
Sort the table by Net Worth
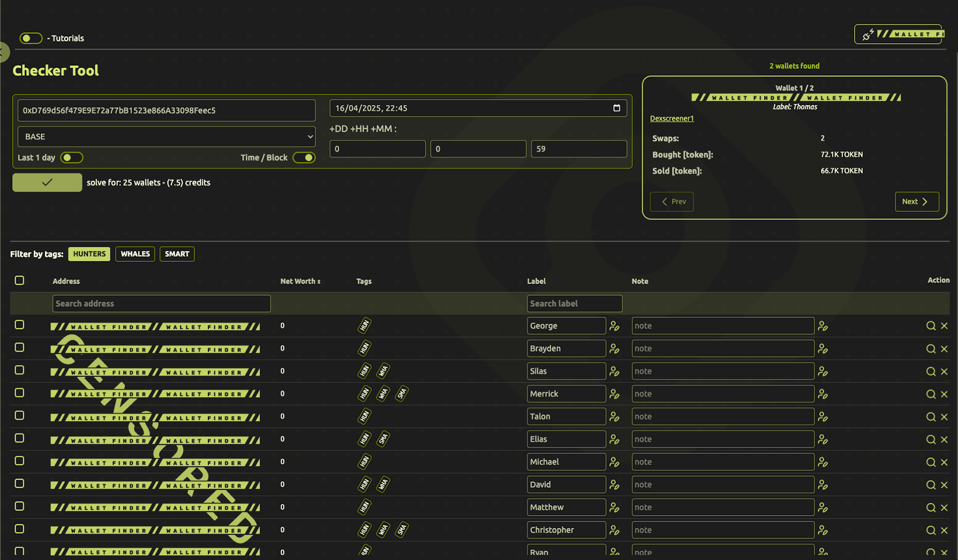[300, 281]
